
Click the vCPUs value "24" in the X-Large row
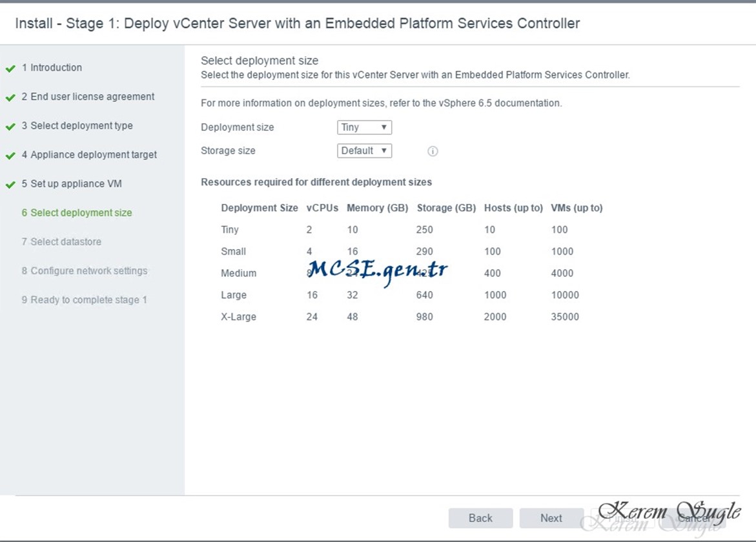point(312,317)
